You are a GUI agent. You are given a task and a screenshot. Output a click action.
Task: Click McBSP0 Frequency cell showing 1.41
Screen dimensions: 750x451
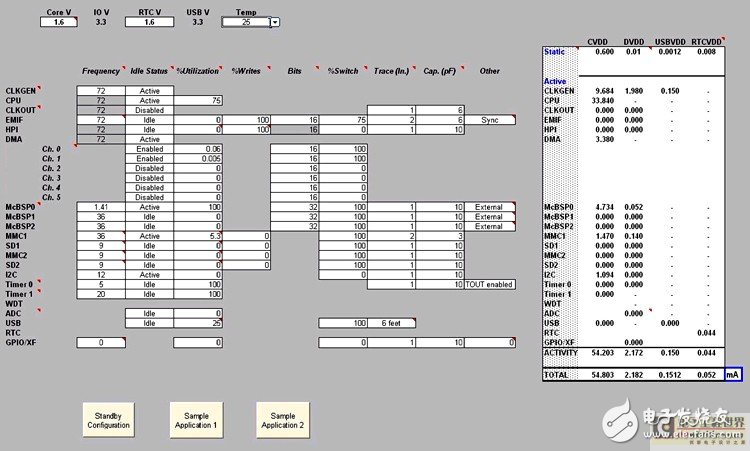click(98, 206)
